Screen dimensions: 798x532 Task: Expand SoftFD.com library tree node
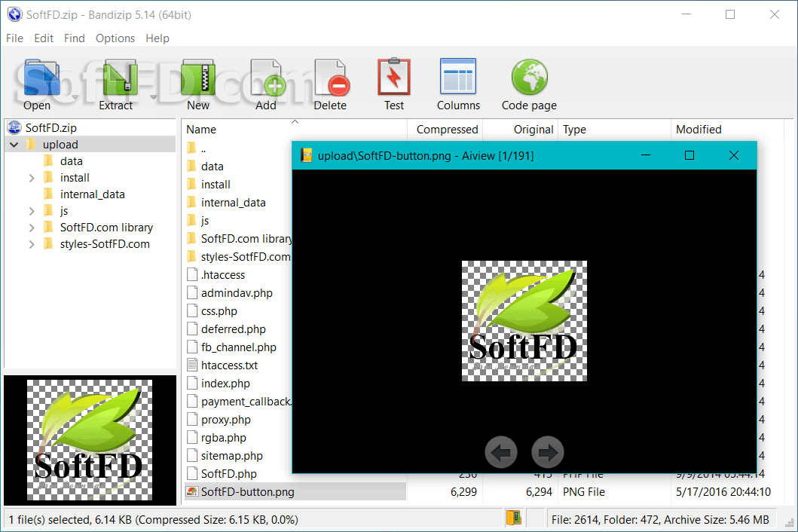click(x=32, y=228)
